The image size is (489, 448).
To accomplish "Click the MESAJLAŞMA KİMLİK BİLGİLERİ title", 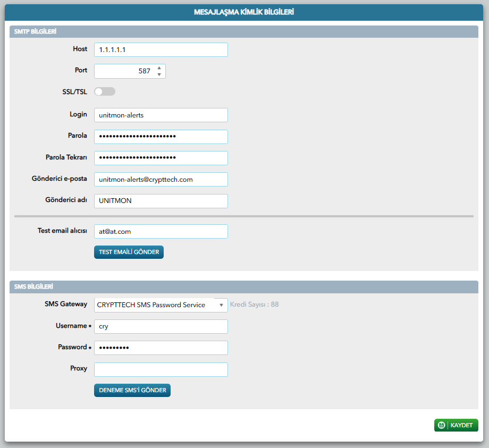I will [x=244, y=12].
